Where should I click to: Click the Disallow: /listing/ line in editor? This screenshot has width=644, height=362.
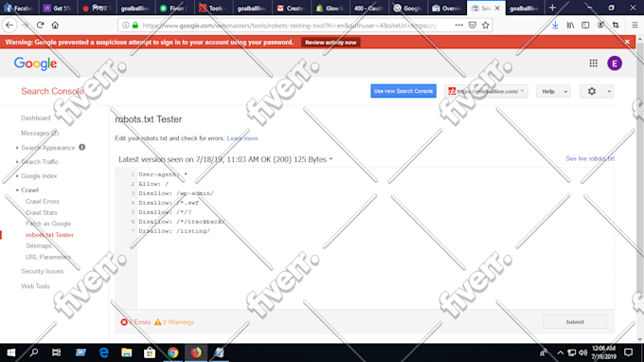174,231
